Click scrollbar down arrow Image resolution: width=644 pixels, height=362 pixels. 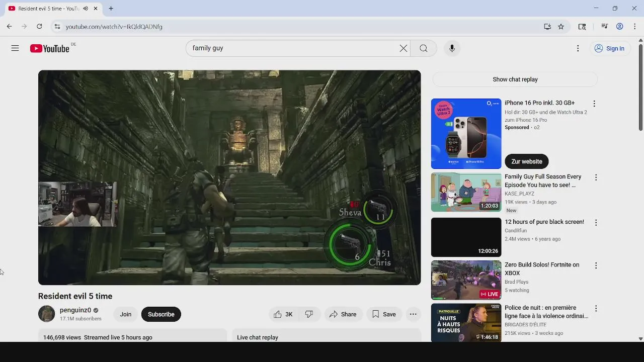(640, 339)
